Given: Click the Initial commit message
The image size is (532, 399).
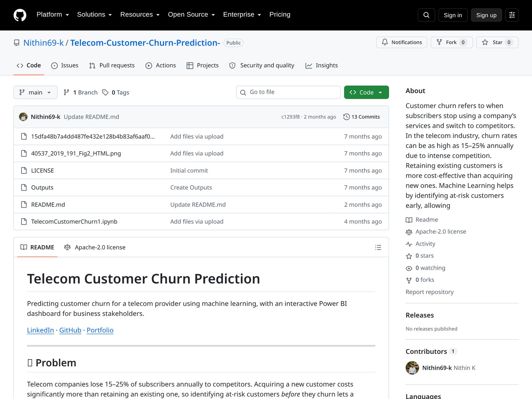Looking at the screenshot, I should (189, 171).
